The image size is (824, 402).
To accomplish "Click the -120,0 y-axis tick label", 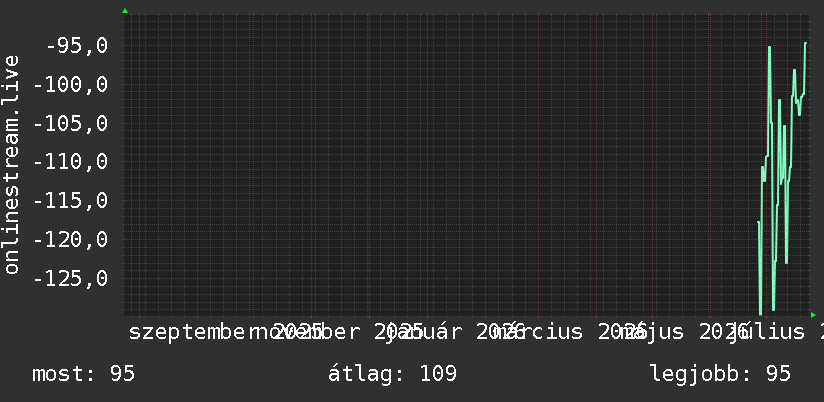I will pyautogui.click(x=71, y=240).
